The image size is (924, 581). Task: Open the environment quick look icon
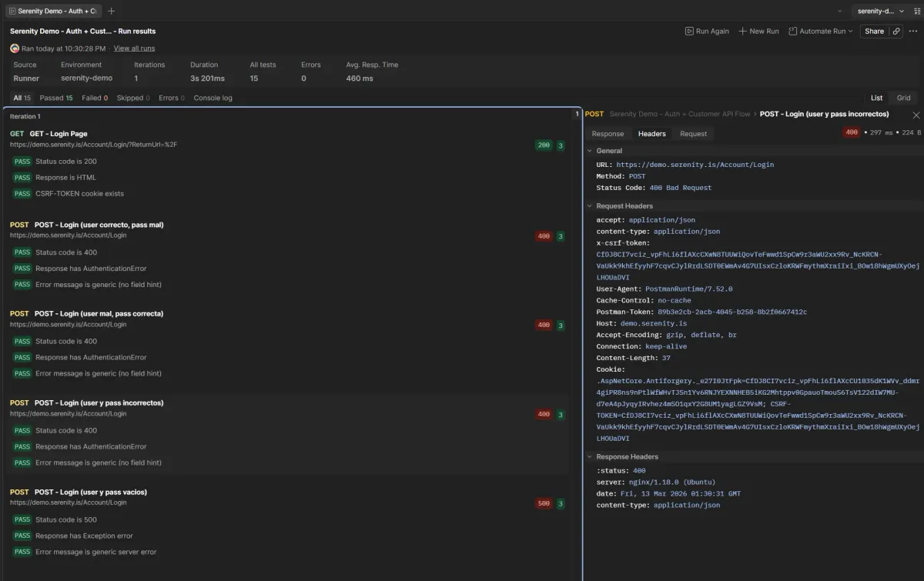click(x=916, y=11)
